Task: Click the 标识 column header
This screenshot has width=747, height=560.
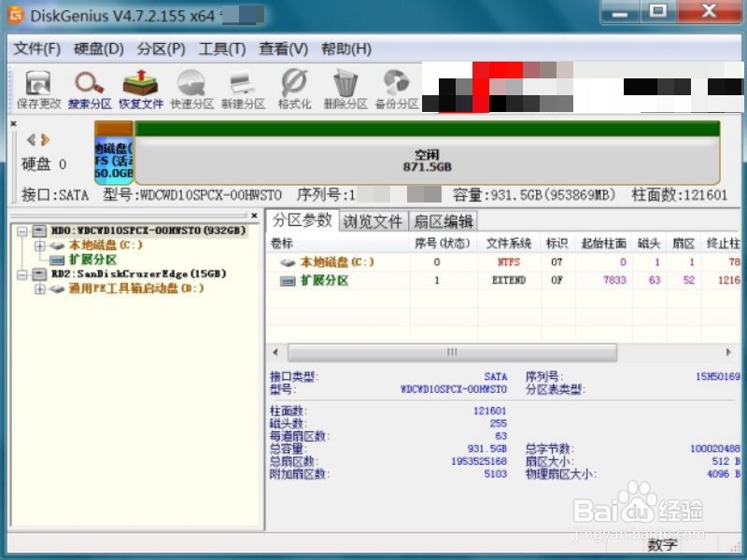Action: point(557,244)
